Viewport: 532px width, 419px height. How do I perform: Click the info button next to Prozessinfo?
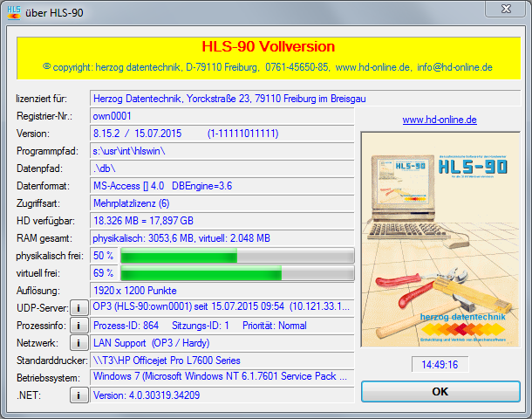pos(78,325)
